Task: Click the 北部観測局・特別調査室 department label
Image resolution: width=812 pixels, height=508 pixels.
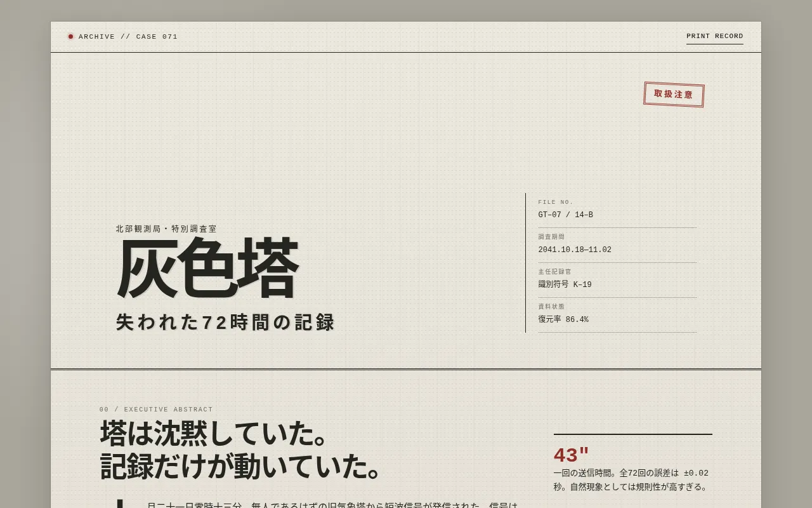Action: click(x=166, y=229)
